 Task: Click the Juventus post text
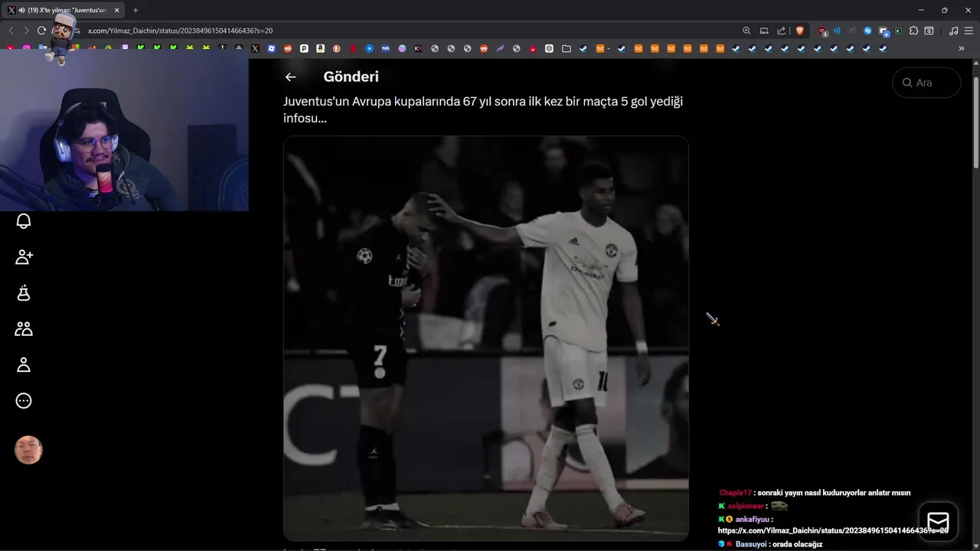click(x=483, y=109)
